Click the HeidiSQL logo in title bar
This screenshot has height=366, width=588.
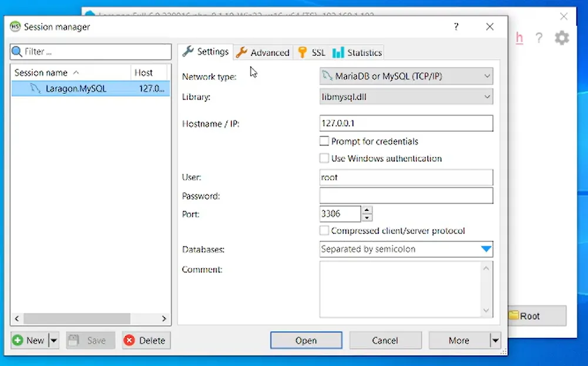(x=15, y=26)
